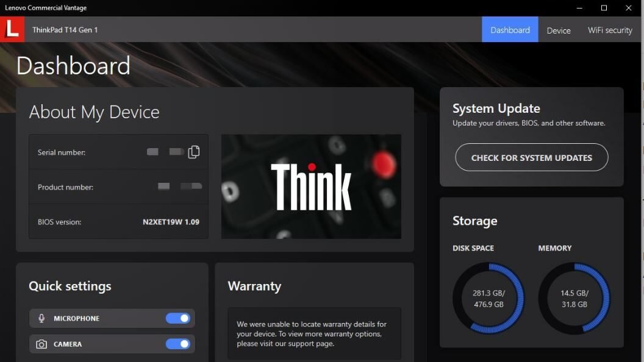Click the Memory usage ring
The width and height of the screenshot is (644, 362).
click(x=574, y=299)
